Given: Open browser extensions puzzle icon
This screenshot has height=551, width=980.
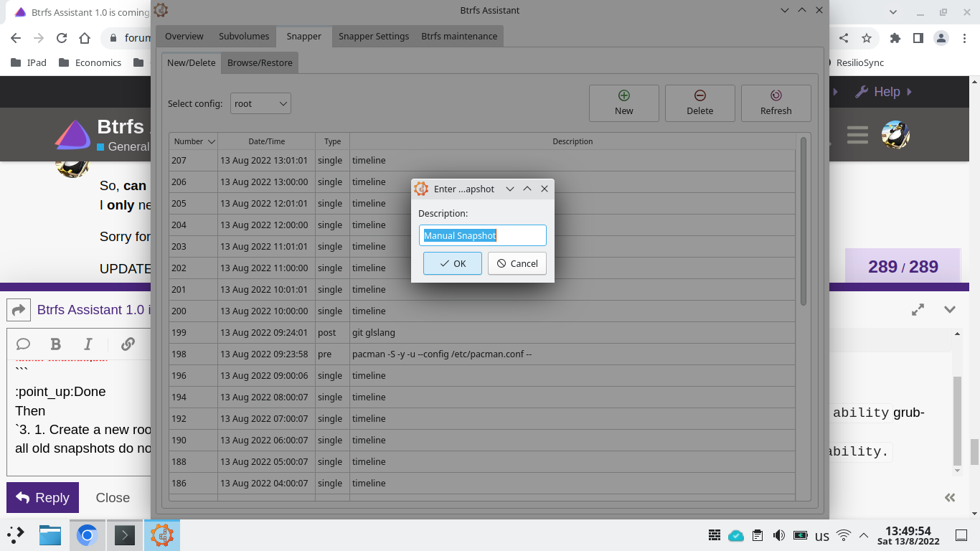Looking at the screenshot, I should click(895, 38).
